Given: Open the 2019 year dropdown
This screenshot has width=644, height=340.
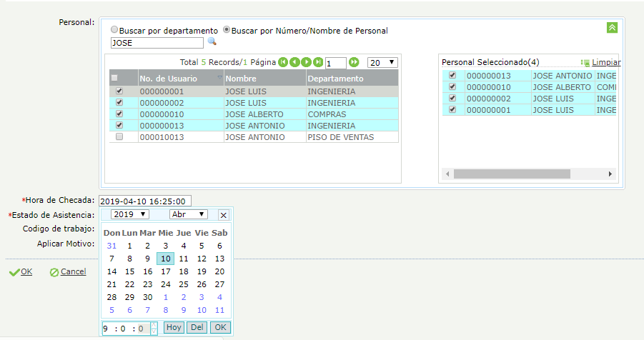Looking at the screenshot, I should pyautogui.click(x=130, y=214).
